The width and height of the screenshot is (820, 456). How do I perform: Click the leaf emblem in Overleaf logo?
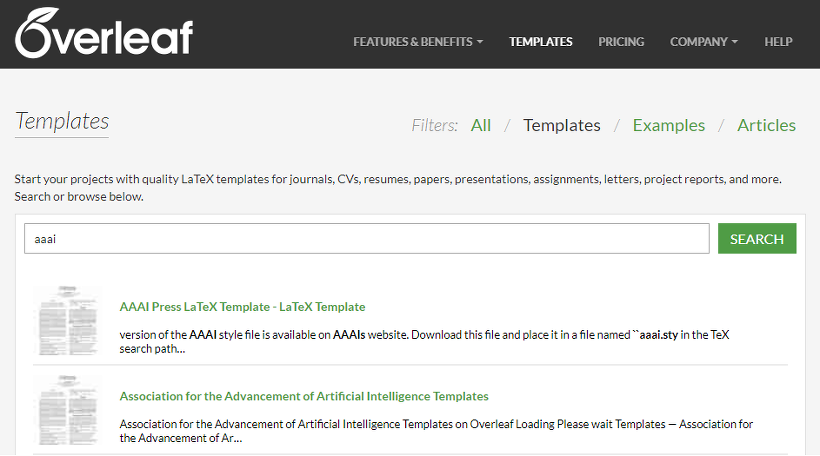[37, 33]
